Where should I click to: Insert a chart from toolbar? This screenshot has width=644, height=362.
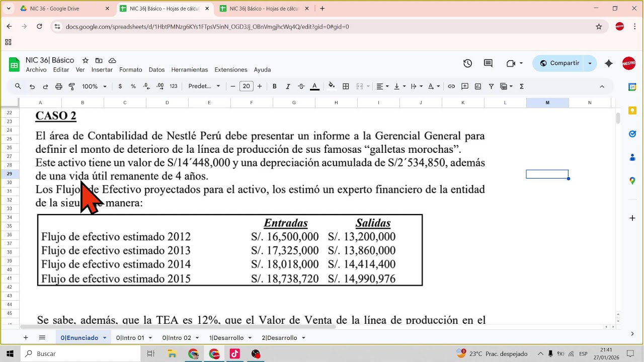(x=478, y=86)
